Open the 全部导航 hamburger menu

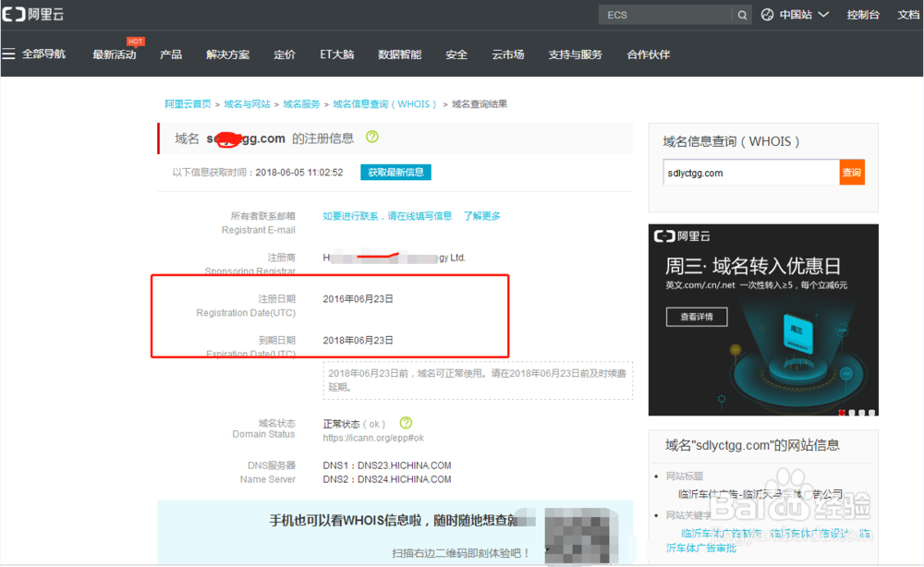[x=32, y=54]
